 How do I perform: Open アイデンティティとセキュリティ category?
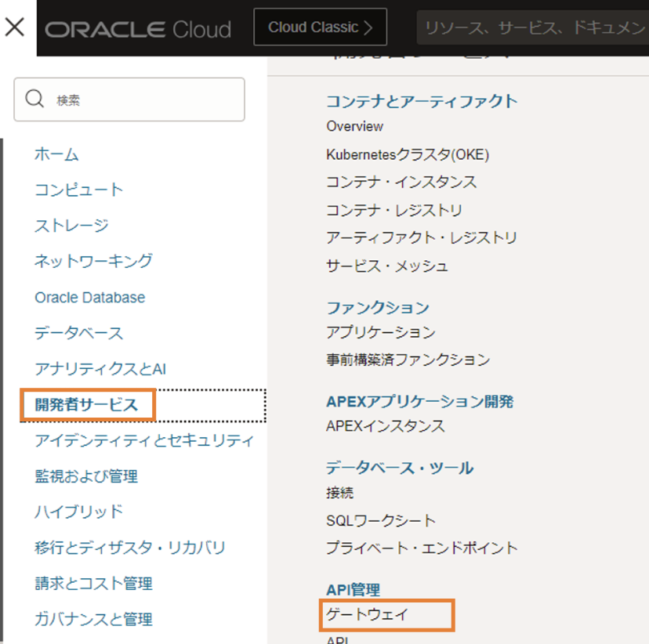144,440
